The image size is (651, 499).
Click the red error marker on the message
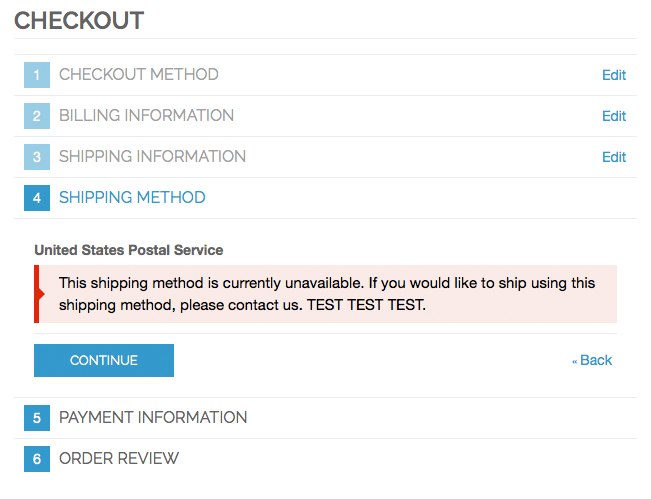click(39, 294)
